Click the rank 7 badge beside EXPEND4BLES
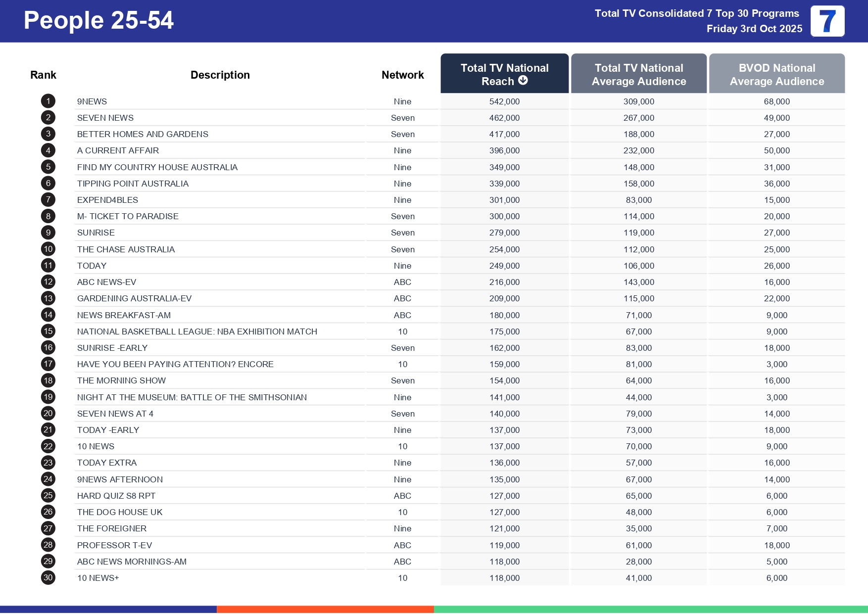868x614 pixels. point(48,199)
